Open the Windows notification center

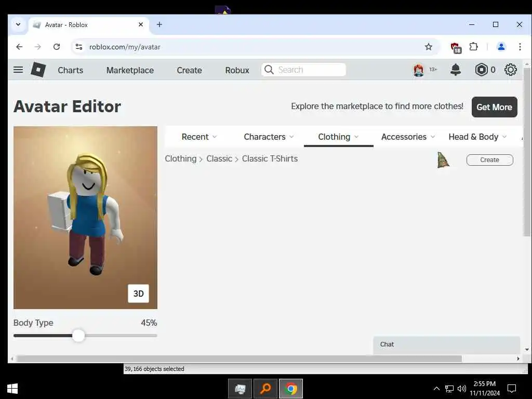tap(512, 389)
